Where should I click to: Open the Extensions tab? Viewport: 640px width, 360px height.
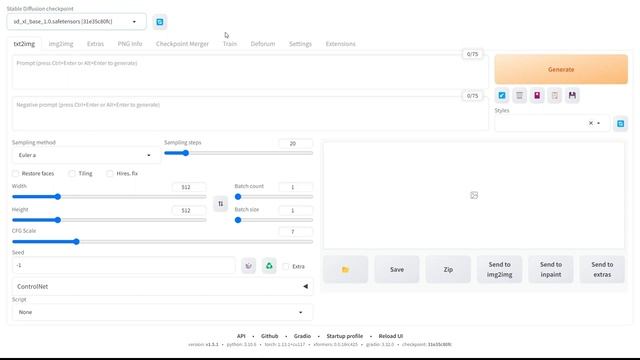340,44
